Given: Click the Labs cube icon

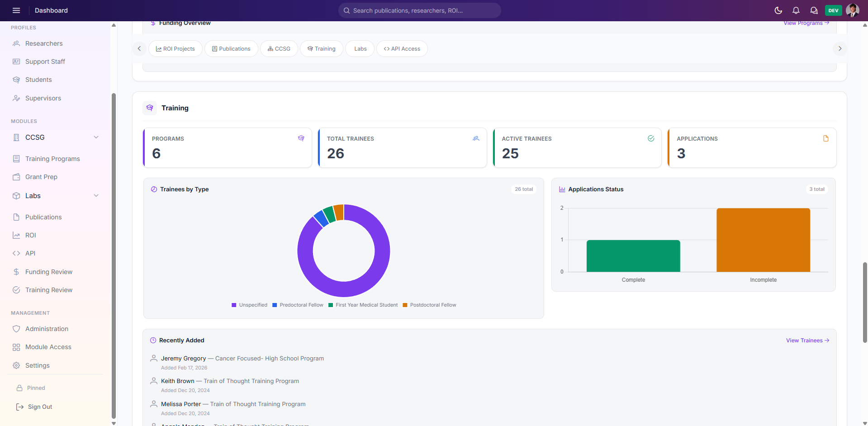Looking at the screenshot, I should 16,196.
